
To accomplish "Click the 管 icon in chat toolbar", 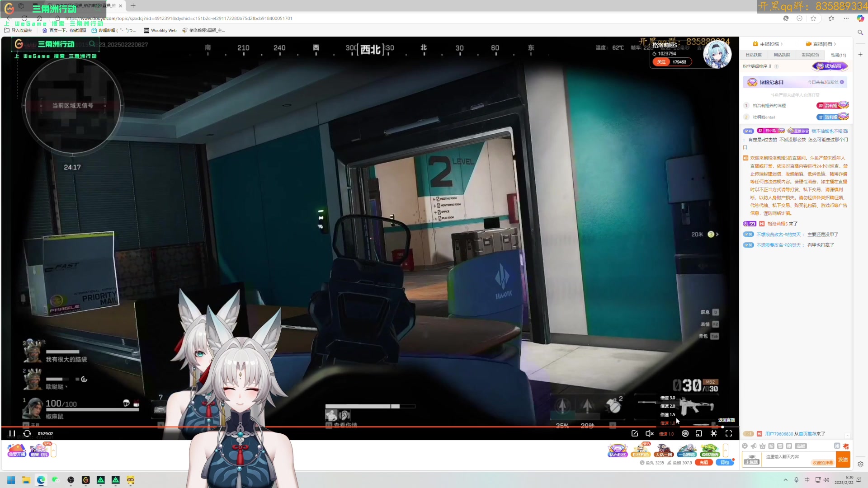I will (x=780, y=446).
